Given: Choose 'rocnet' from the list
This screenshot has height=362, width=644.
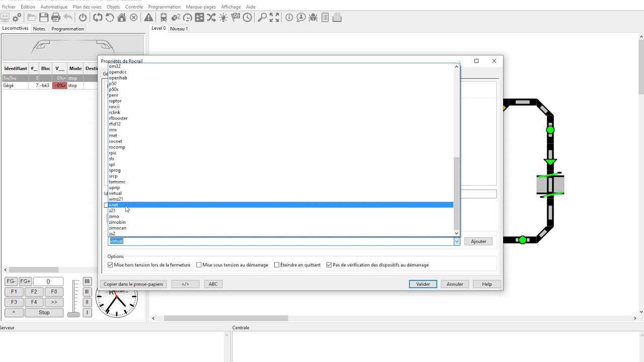Looking at the screenshot, I should 281,141.
